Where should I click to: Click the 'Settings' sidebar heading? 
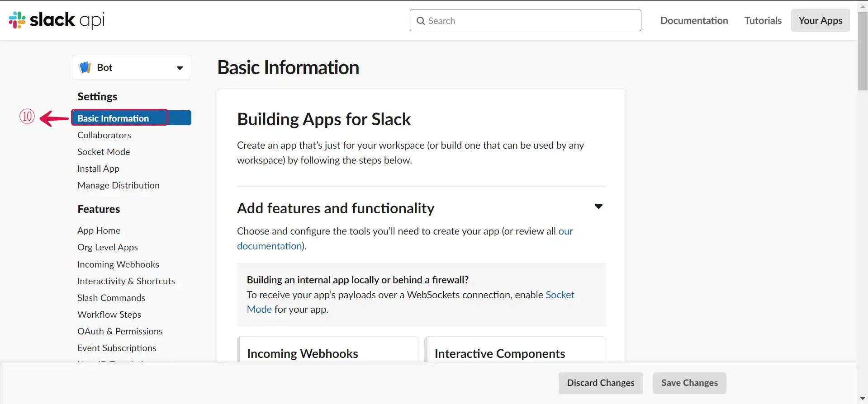[x=97, y=96]
